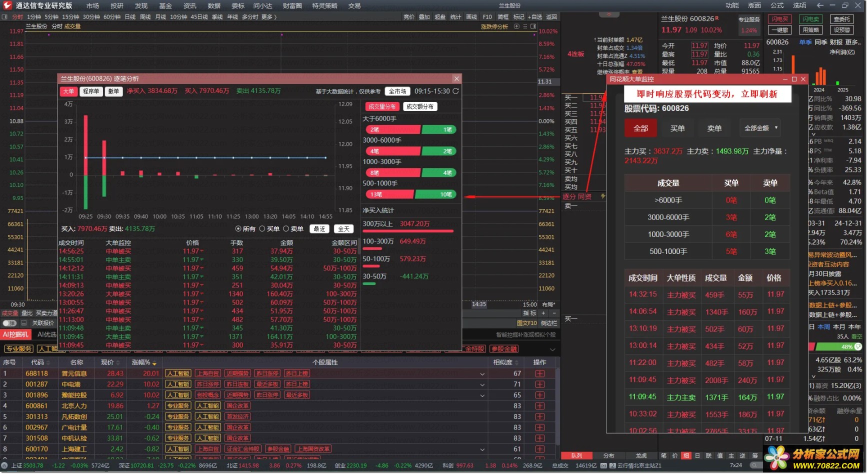Toggle 散单 filter in 逐笔分析
This screenshot has width=868, height=474.
click(114, 91)
